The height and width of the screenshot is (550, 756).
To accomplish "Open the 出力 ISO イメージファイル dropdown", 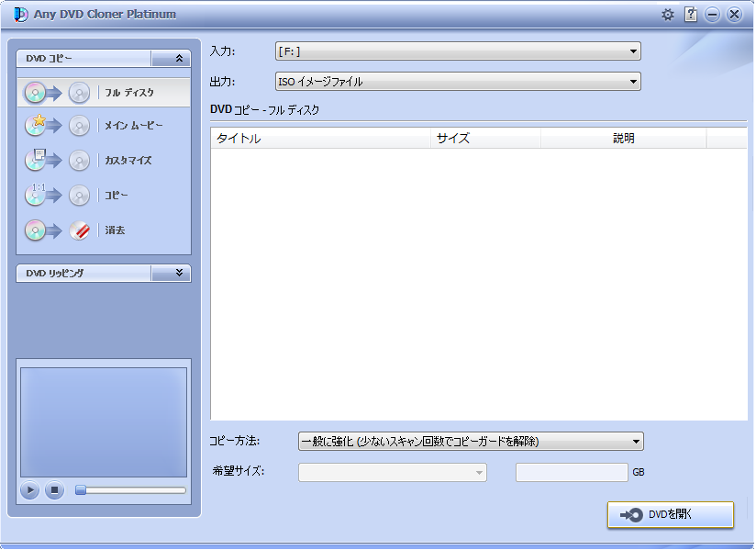I will pos(458,82).
